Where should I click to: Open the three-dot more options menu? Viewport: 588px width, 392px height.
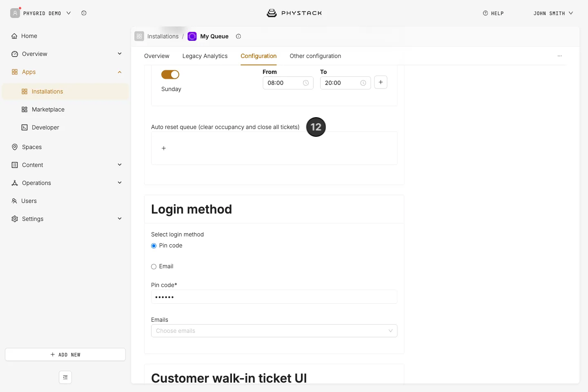coord(560,56)
